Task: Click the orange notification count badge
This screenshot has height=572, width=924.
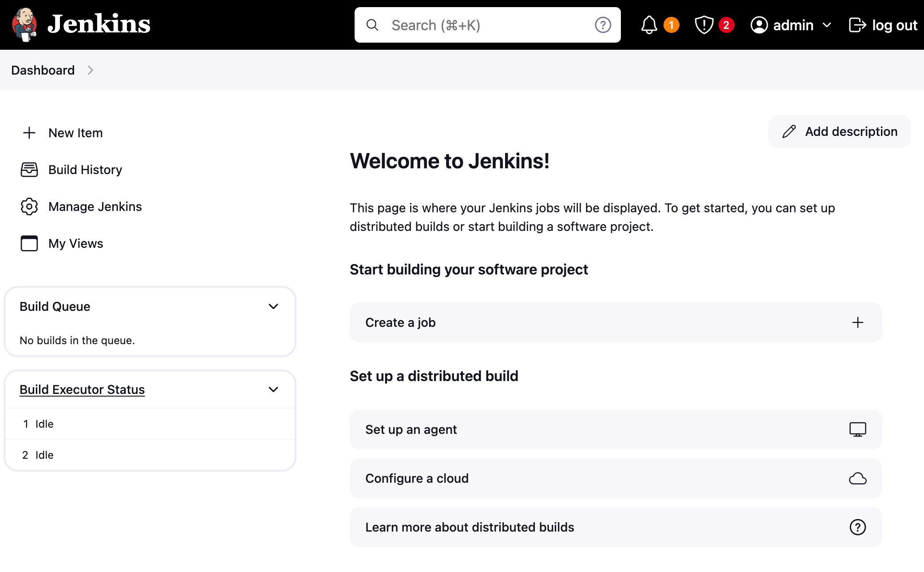Action: pyautogui.click(x=671, y=25)
